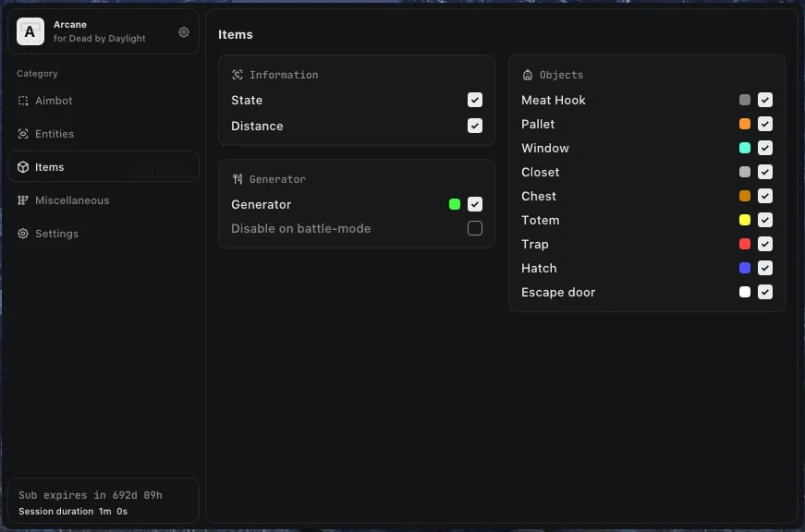Disable the Generator checkbox
The width and height of the screenshot is (805, 532).
click(475, 204)
